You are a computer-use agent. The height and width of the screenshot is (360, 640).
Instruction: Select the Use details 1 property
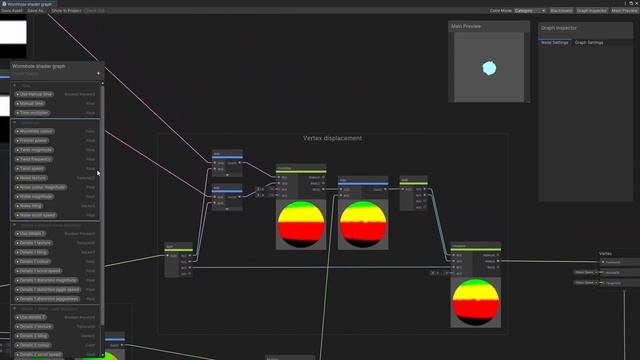coord(30,234)
